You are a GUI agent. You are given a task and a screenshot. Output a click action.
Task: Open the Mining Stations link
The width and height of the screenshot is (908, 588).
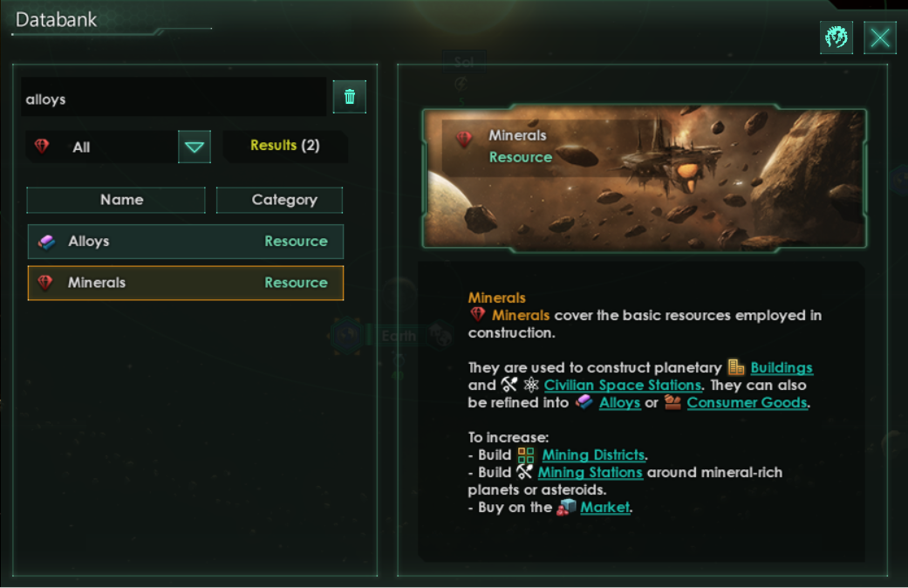[x=591, y=472]
